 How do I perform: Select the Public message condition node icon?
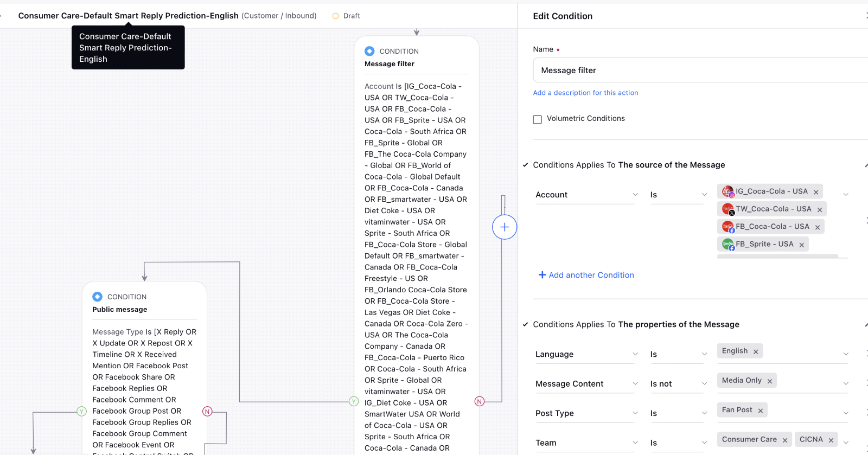click(x=97, y=297)
